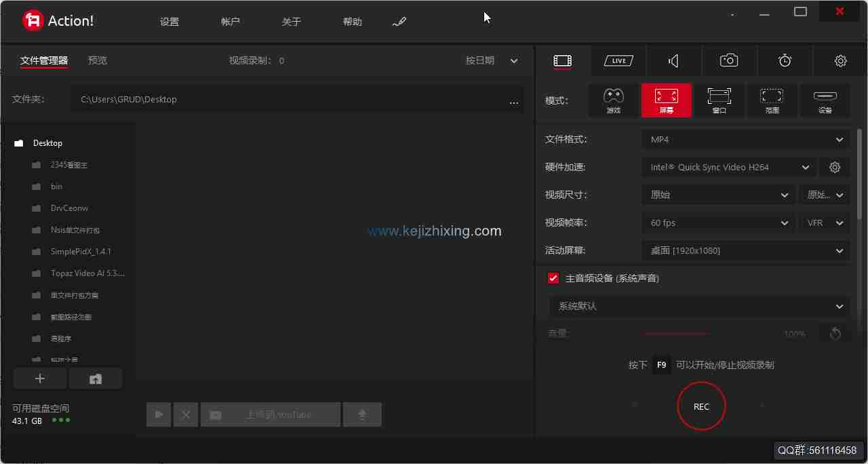This screenshot has width=868, height=464.
Task: Open hardware acceleration settings gear
Action: point(835,167)
